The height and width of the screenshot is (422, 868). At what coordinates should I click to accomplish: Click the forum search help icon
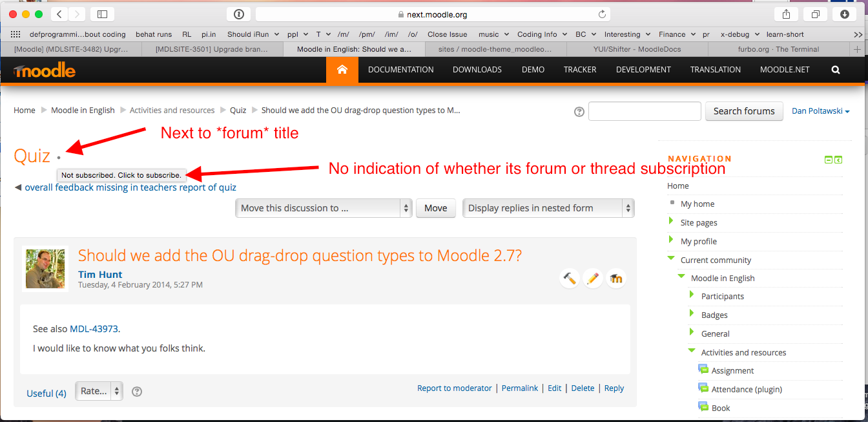(579, 112)
